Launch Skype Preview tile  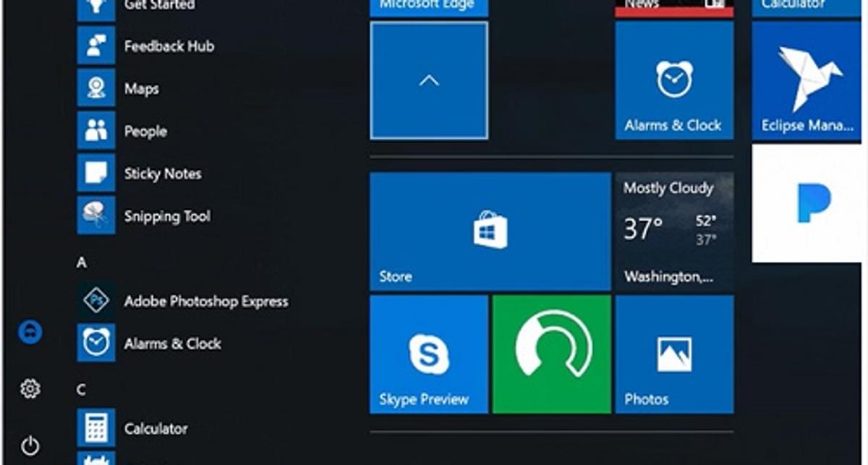(429, 354)
